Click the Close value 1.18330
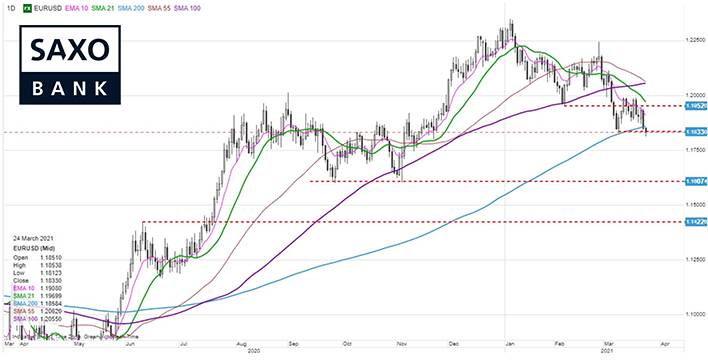 (52, 280)
